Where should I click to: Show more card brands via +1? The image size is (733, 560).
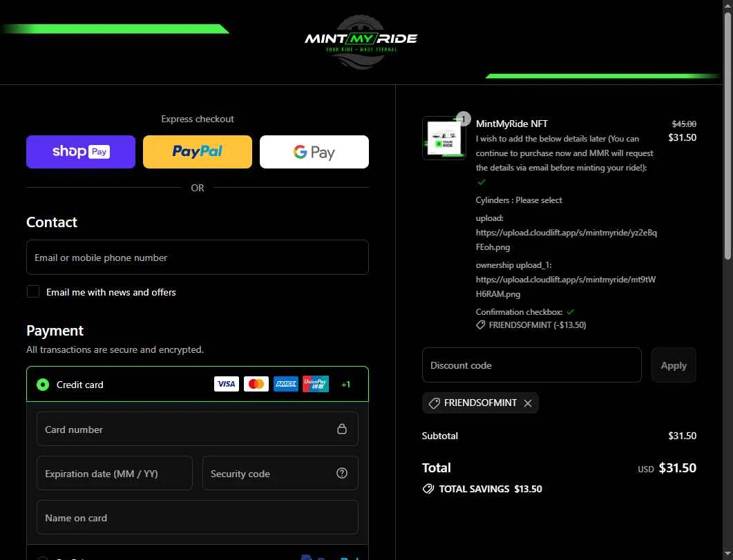point(345,385)
